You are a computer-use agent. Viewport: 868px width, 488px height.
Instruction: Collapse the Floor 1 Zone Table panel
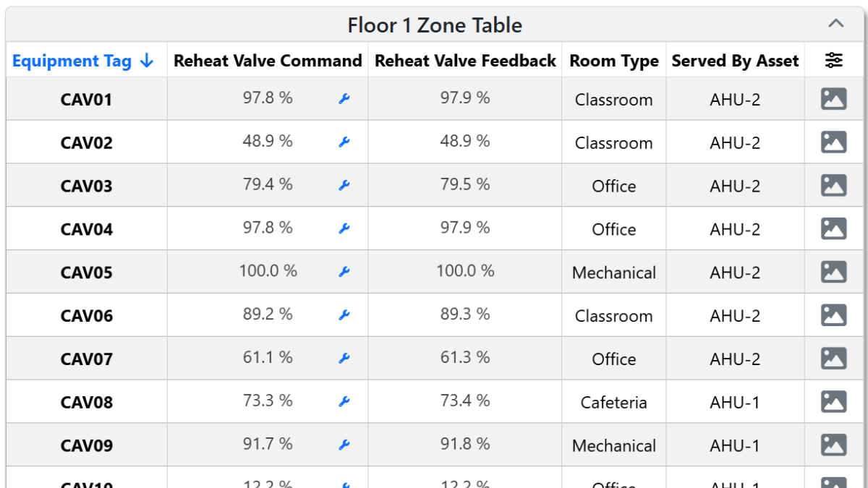(x=836, y=24)
